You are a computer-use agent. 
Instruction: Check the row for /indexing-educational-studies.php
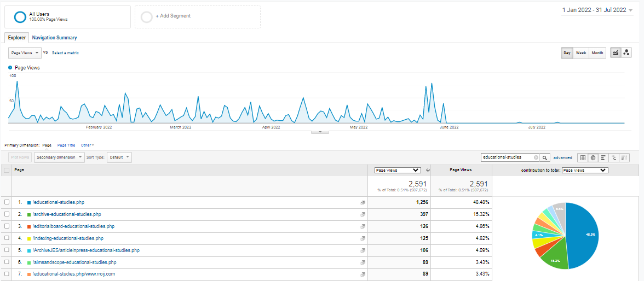pyautogui.click(x=7, y=238)
